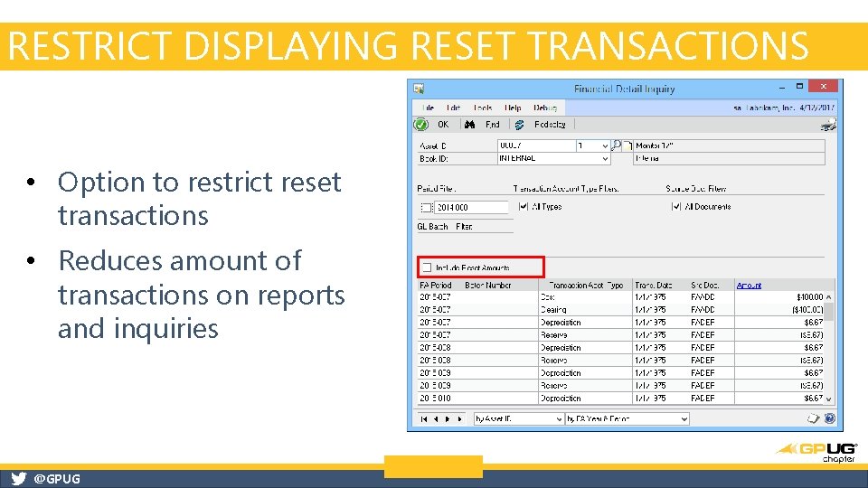Viewport: 868px width, 488px height.
Task: Toggle the Include Reset Amounts checkbox
Action: (x=427, y=267)
